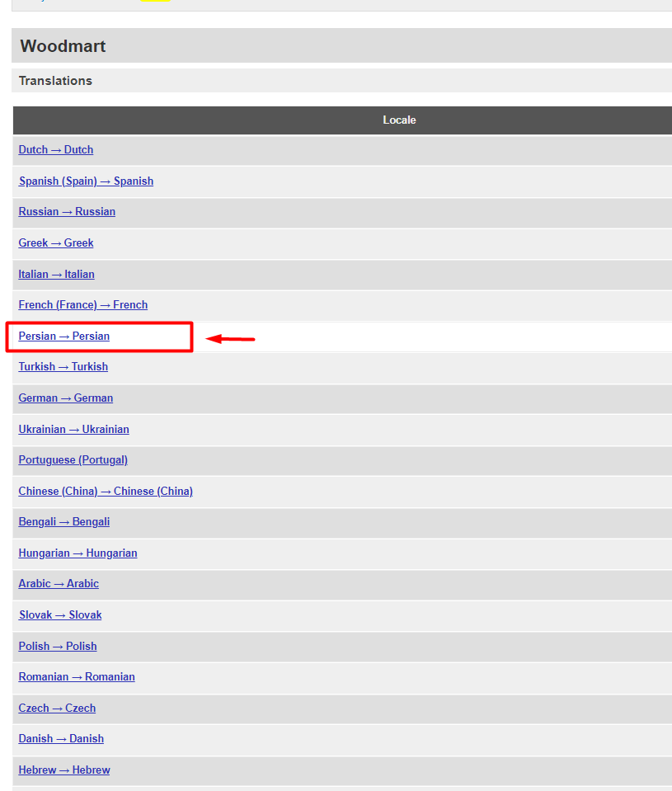This screenshot has height=791, width=672.
Task: Open the Slovak → Slovak translation
Action: tap(60, 615)
